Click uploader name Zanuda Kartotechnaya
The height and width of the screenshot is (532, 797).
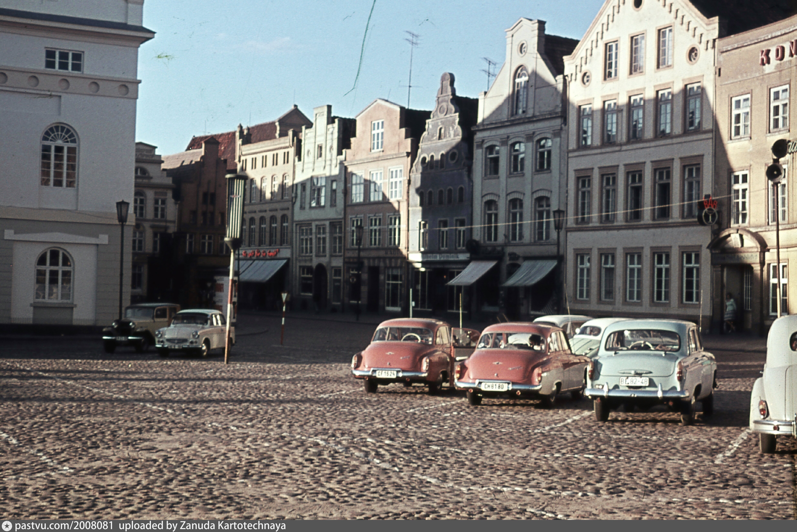coord(232,526)
